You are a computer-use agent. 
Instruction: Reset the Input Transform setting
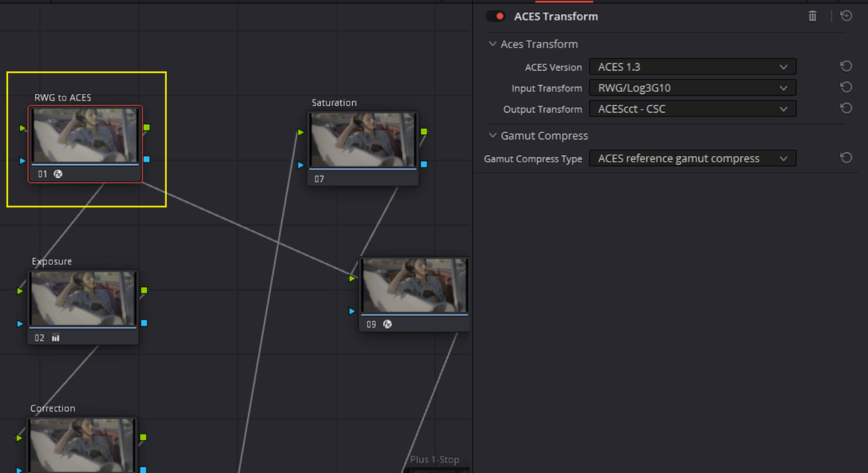(846, 87)
